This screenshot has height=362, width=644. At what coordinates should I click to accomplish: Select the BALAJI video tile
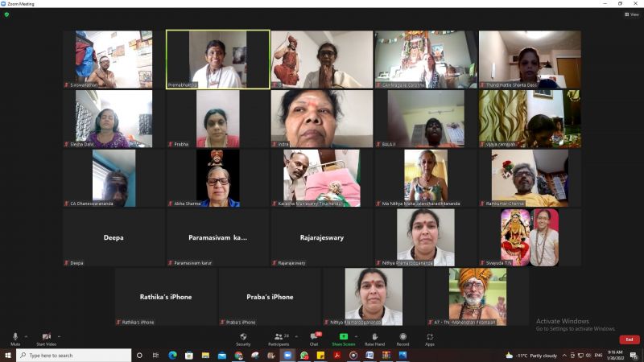(426, 119)
